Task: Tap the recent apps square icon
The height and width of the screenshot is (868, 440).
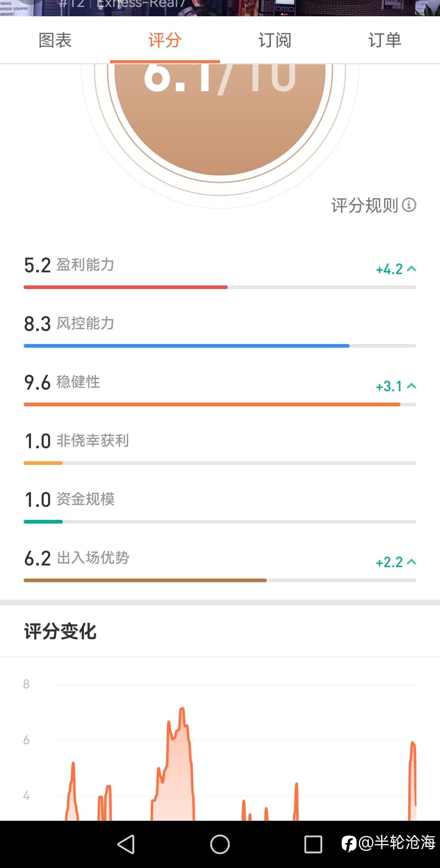Action: click(x=313, y=844)
